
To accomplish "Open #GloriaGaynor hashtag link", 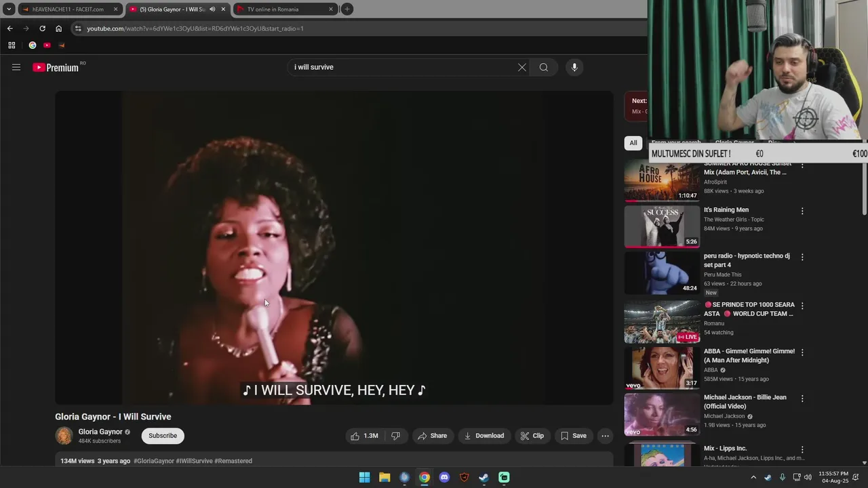I will click(x=154, y=461).
